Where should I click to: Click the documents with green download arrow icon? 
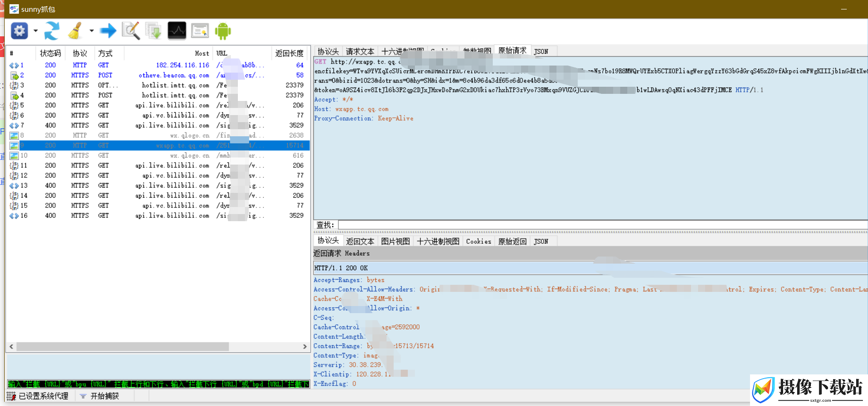[153, 31]
